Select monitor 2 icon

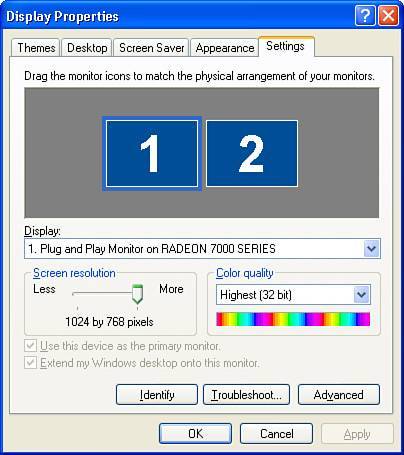tap(252, 154)
